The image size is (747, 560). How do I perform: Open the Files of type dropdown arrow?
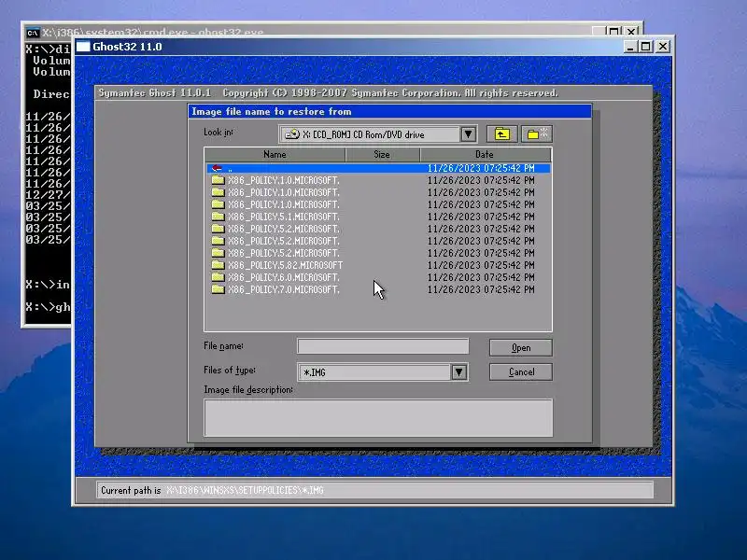point(458,371)
